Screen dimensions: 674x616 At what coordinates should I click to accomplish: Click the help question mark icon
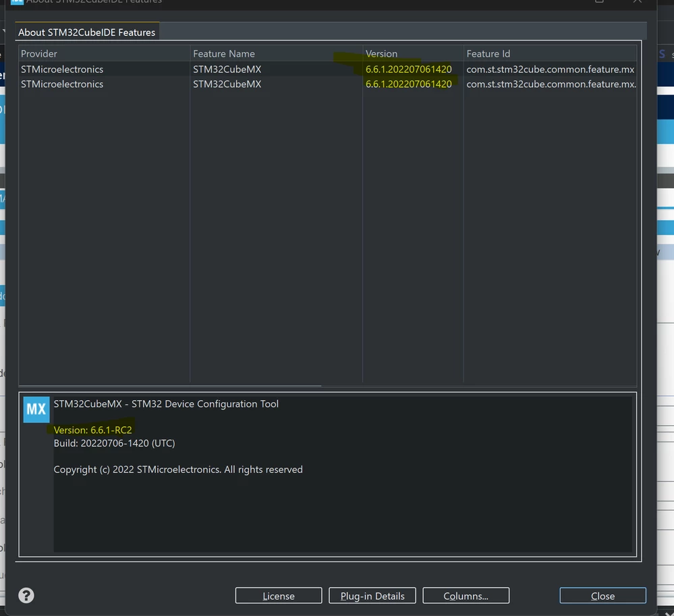tap(26, 595)
